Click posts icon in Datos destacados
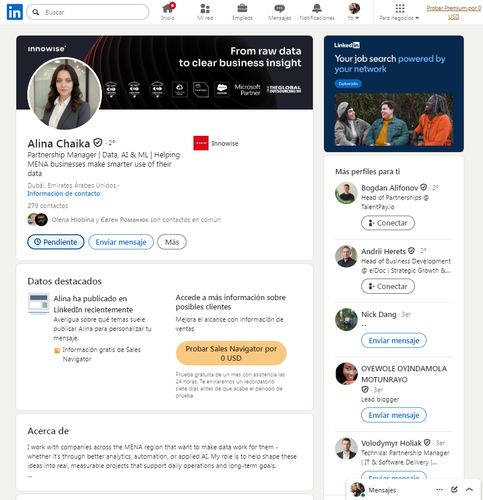 (39, 303)
